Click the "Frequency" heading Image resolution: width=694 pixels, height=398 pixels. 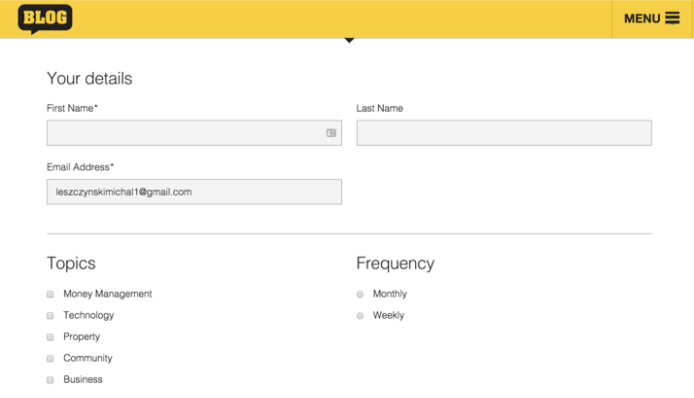coord(395,263)
